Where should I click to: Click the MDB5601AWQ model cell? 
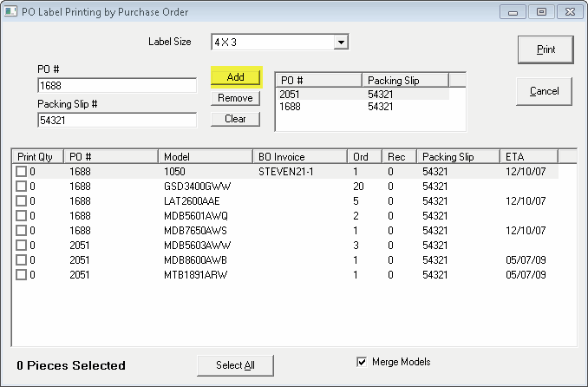[196, 216]
